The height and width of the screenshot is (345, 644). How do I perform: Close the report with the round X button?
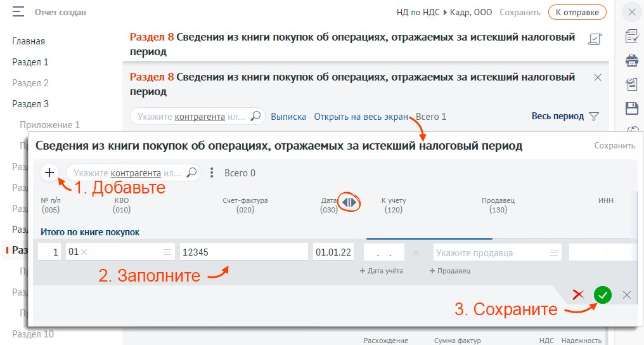(632, 12)
